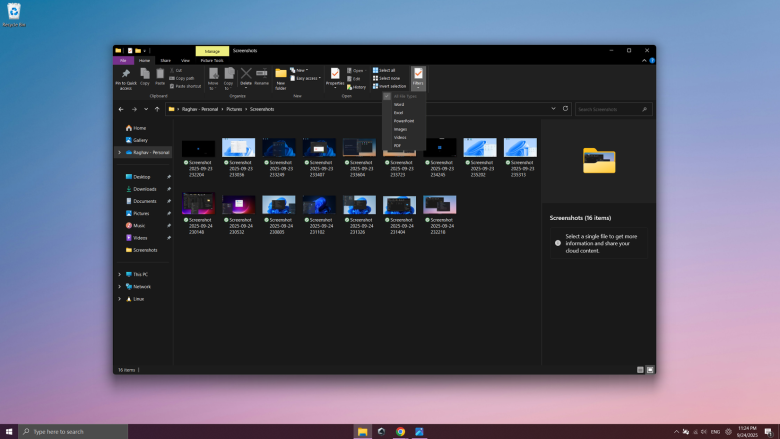The height and width of the screenshot is (439, 780).
Task: Toggle the All File Types checked filter
Action: pos(399,96)
